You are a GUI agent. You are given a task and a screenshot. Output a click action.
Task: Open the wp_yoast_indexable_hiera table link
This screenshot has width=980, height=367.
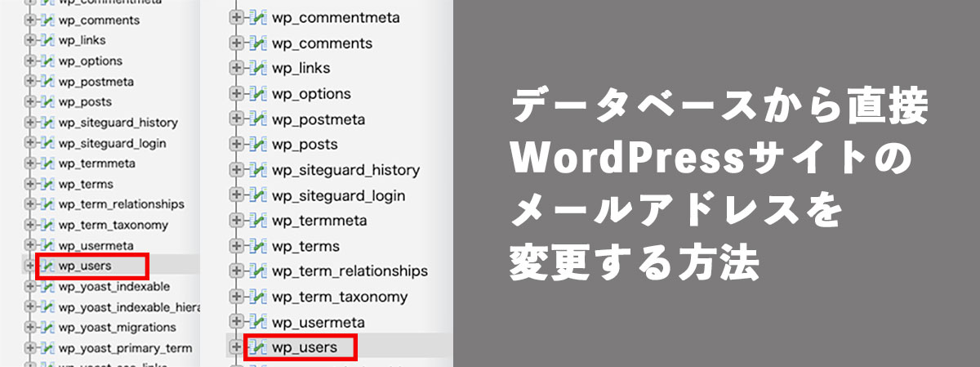pyautogui.click(x=129, y=307)
